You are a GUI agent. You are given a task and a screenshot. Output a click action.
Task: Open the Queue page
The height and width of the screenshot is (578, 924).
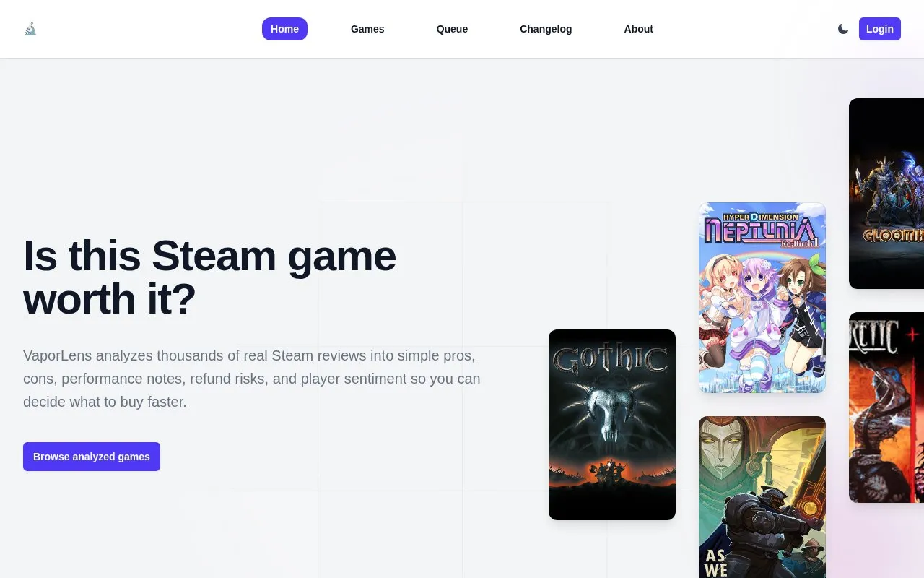(x=452, y=29)
